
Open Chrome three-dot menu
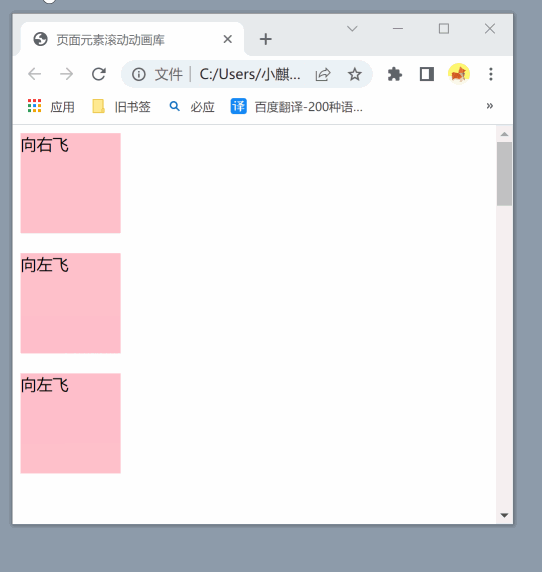point(491,74)
